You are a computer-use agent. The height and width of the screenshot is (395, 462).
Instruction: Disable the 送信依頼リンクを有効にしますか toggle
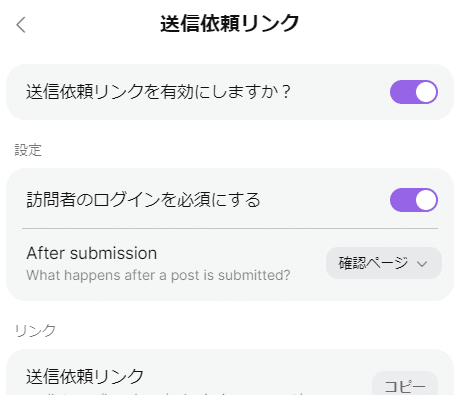pyautogui.click(x=414, y=92)
